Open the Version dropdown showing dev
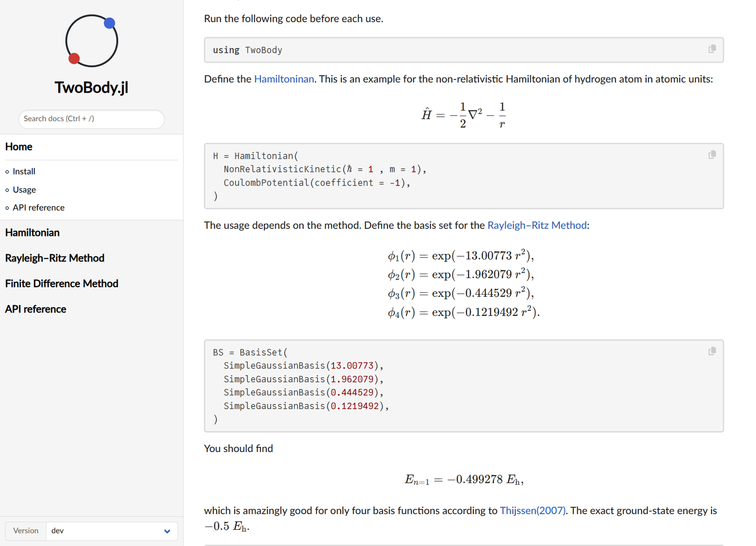The image size is (756, 546). (x=111, y=531)
